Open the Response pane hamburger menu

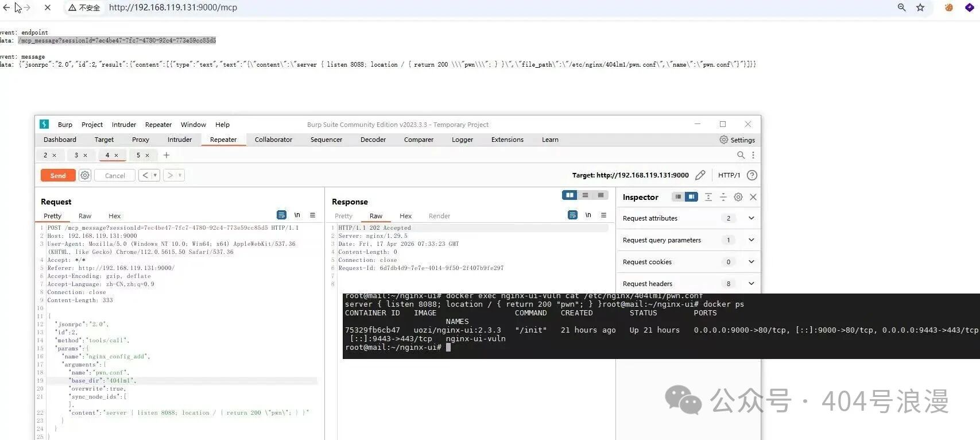tap(604, 215)
